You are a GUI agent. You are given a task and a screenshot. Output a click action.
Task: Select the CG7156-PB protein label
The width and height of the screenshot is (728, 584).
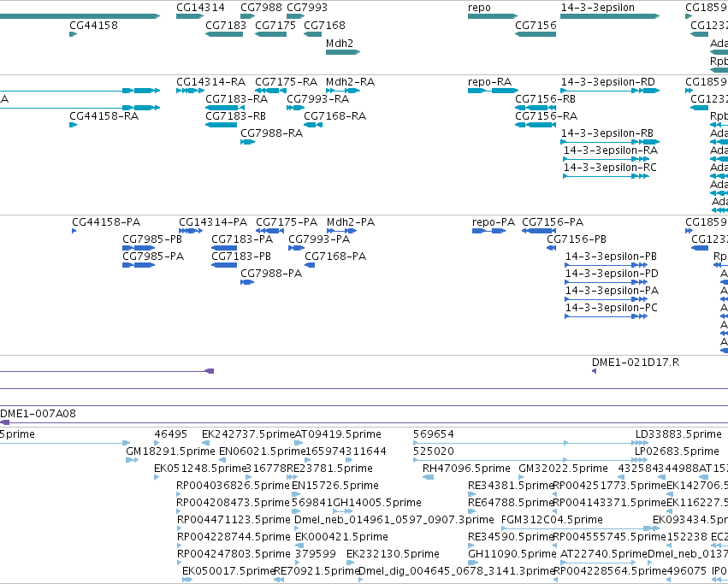(577, 239)
